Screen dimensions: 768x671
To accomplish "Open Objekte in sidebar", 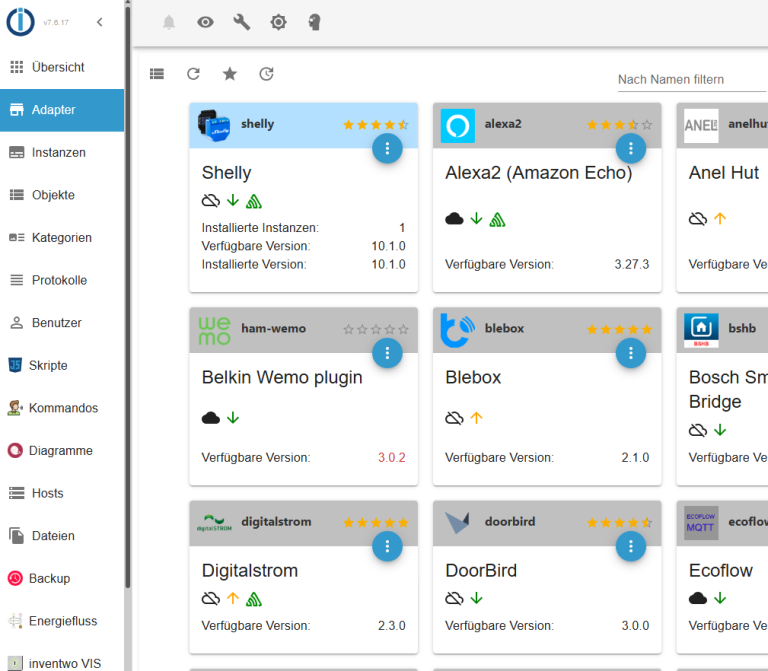I will tap(62, 195).
